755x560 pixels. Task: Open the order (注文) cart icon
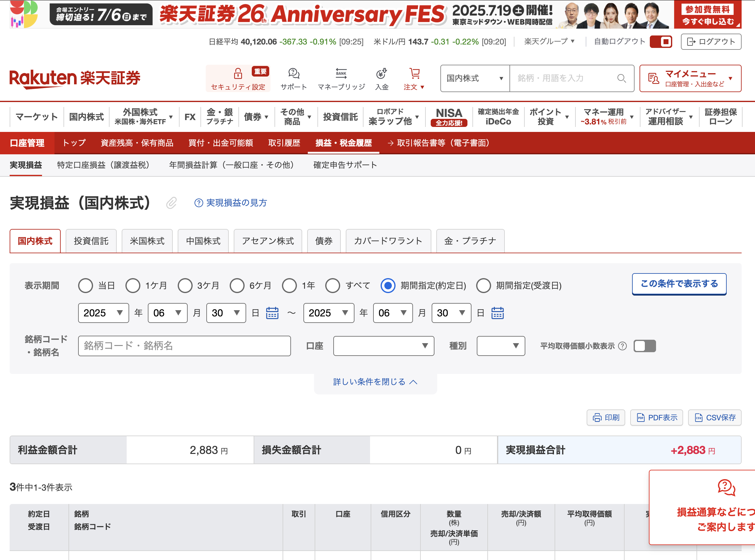(x=414, y=73)
